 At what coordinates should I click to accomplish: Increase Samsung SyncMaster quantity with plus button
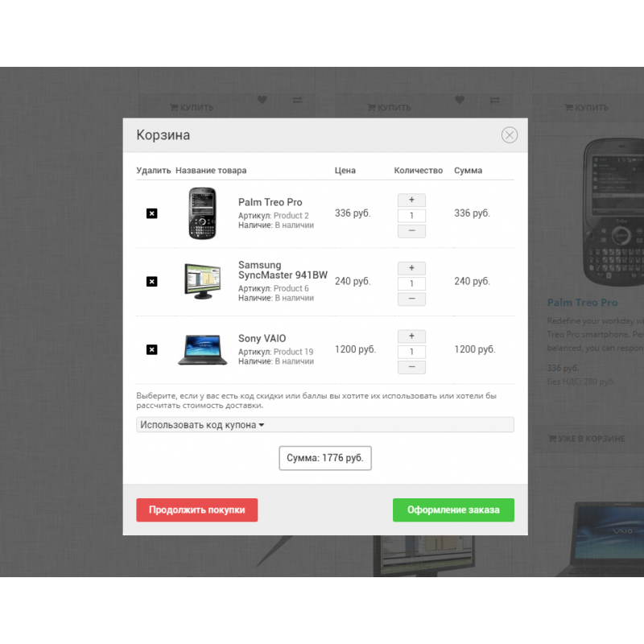pos(411,268)
